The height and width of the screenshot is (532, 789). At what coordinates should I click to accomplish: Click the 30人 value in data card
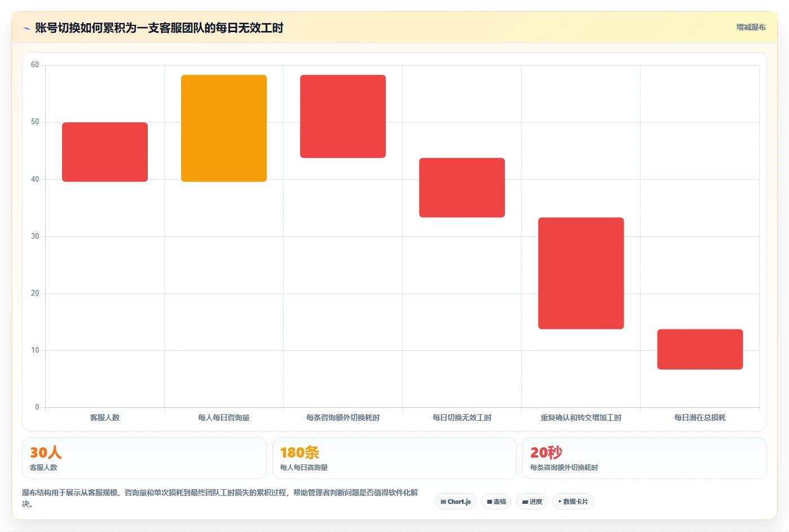tap(46, 452)
